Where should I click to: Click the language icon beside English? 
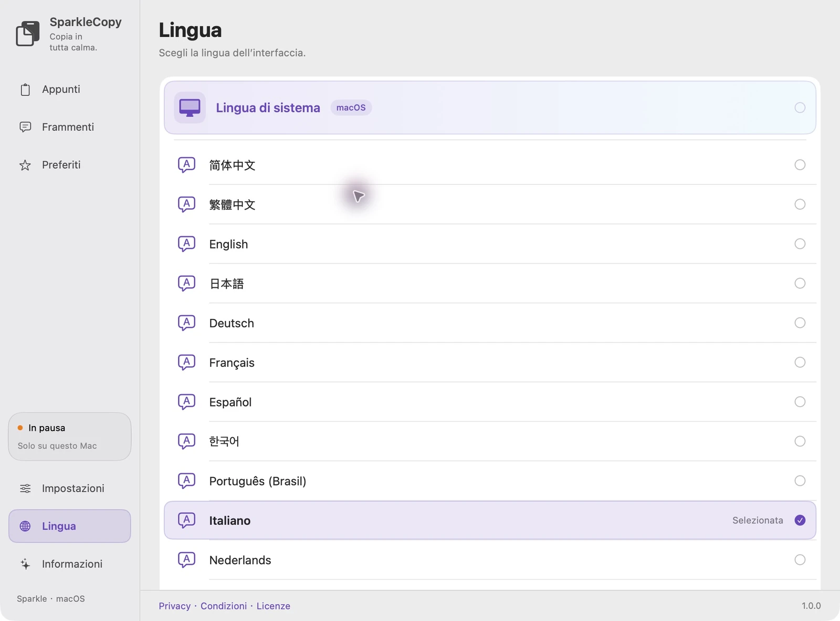[x=186, y=244]
